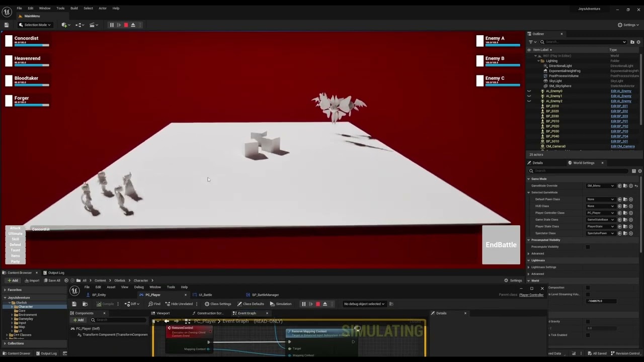Collapse the Lighting folder in the Outliner
644x362 pixels.
pos(539,61)
